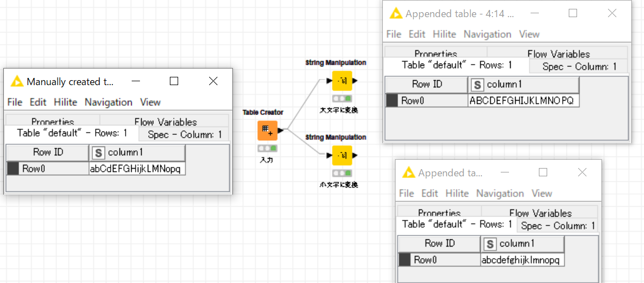Click the Row0 color marker in Manually created table

(x=13, y=169)
